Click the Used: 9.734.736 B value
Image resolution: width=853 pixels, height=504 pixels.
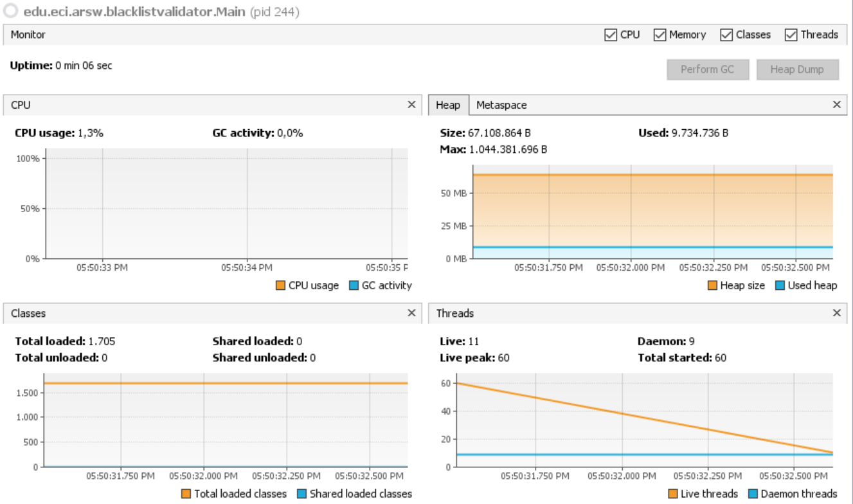[x=683, y=133]
